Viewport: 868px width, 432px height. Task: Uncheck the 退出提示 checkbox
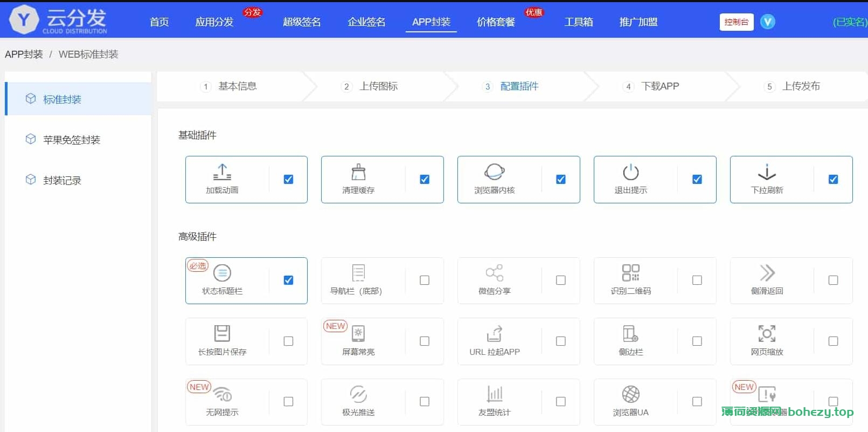pos(697,179)
